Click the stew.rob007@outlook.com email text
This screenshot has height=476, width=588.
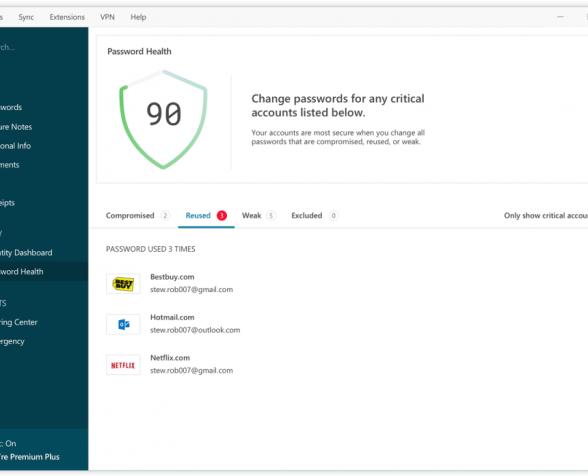pyautogui.click(x=195, y=330)
